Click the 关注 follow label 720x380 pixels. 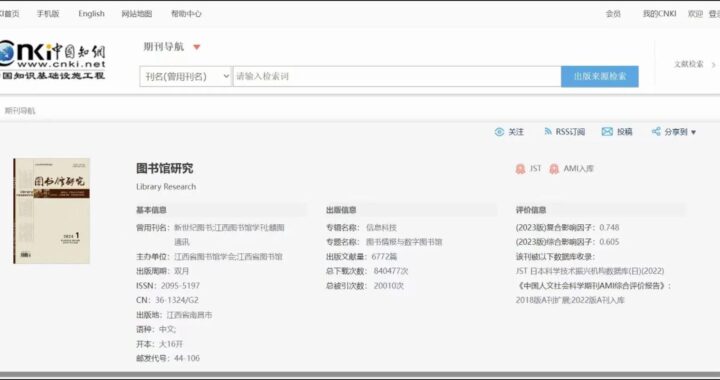click(x=516, y=132)
